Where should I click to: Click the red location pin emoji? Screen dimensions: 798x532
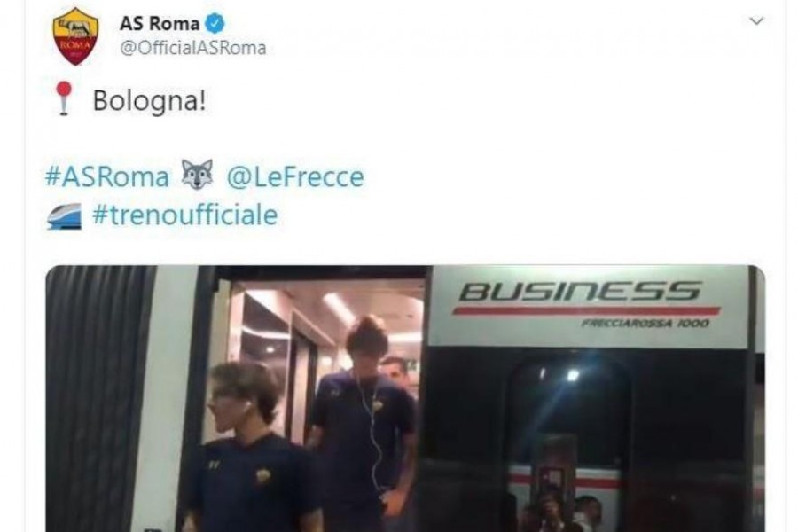[64, 98]
